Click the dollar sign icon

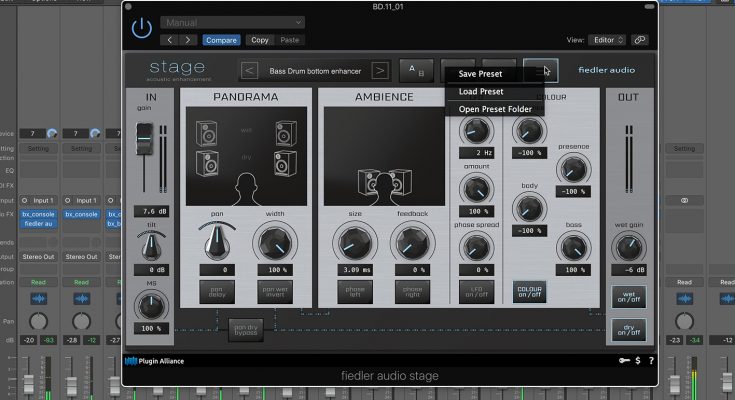(x=637, y=360)
